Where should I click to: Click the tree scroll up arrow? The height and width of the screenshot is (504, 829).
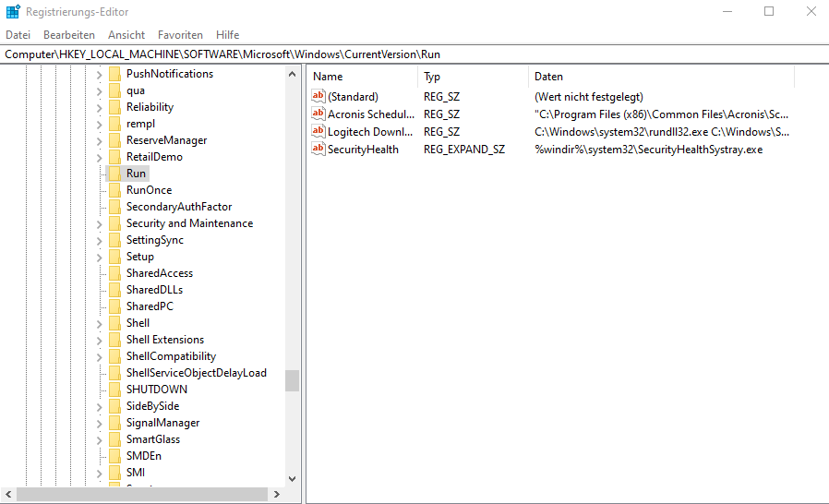click(292, 74)
